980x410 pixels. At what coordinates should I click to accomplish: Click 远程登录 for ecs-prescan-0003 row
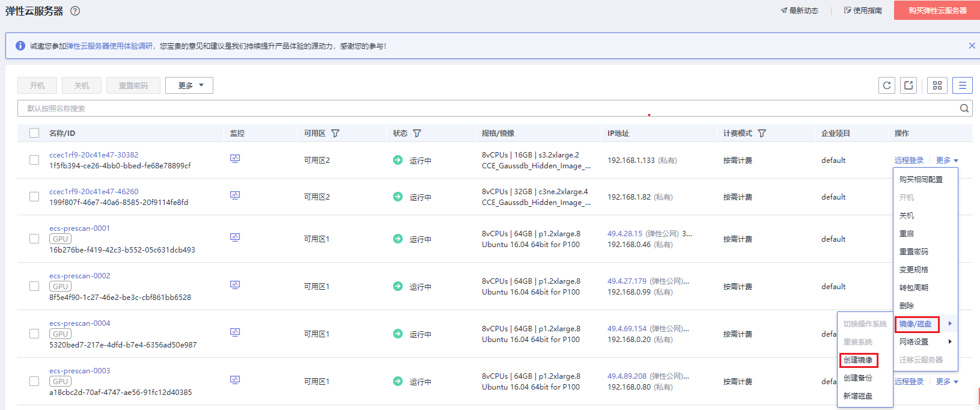(x=909, y=382)
